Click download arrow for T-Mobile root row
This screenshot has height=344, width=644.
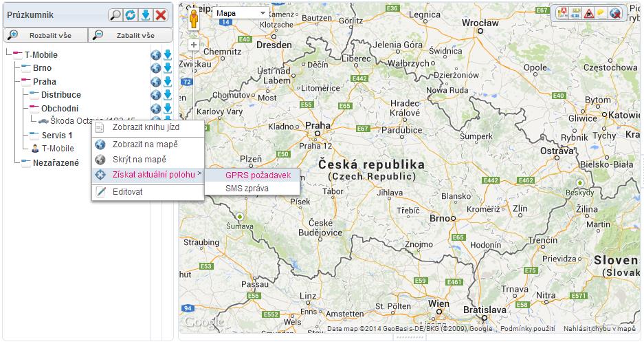pos(168,55)
